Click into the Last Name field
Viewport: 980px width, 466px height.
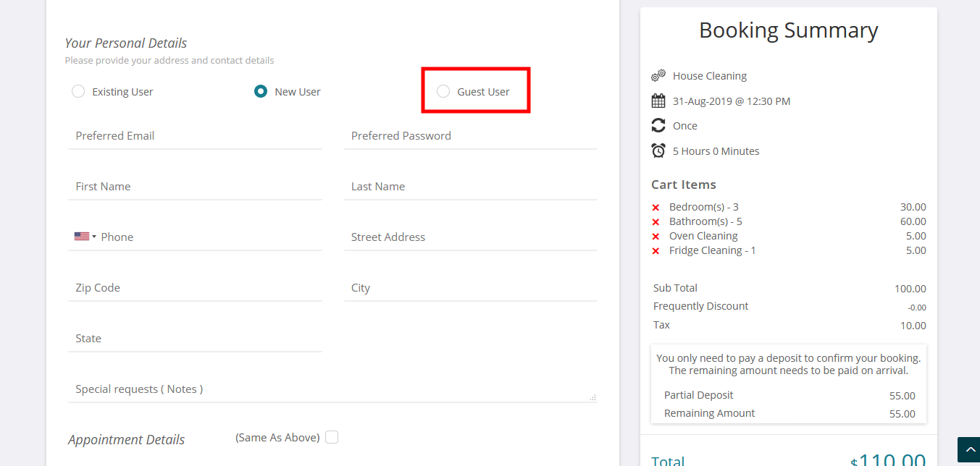pyautogui.click(x=471, y=187)
